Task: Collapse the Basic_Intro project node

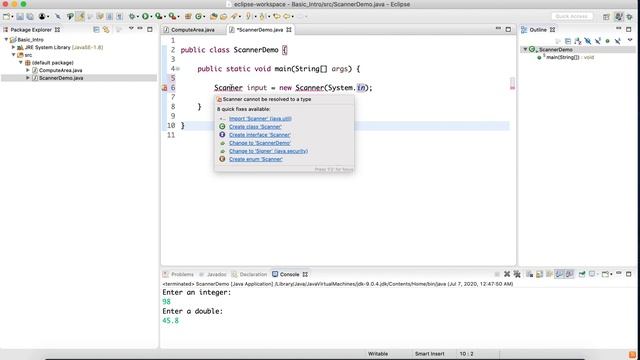Action: click(6, 40)
